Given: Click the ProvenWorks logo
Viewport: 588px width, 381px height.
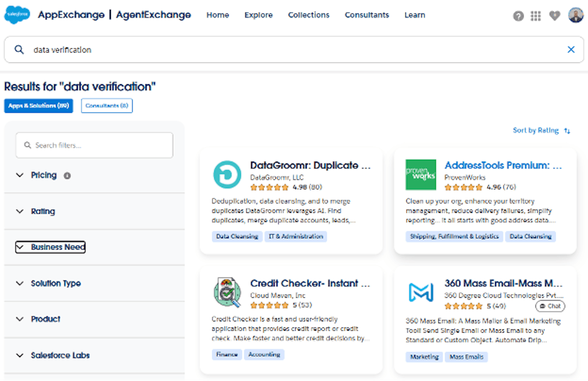Looking at the screenshot, I should click(421, 174).
